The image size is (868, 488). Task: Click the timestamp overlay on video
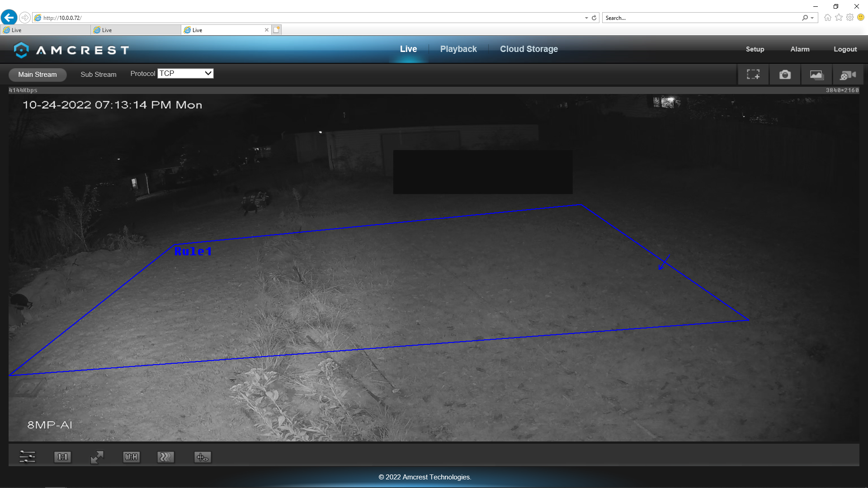point(113,105)
